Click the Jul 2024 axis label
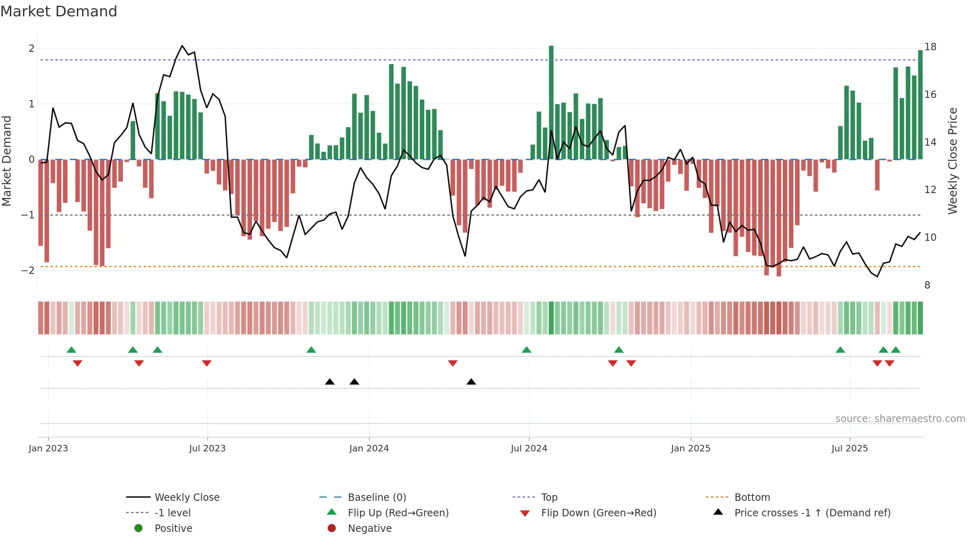 (529, 448)
